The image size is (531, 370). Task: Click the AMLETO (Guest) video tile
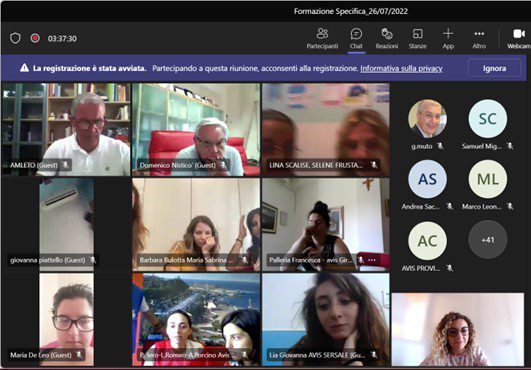(x=66, y=129)
